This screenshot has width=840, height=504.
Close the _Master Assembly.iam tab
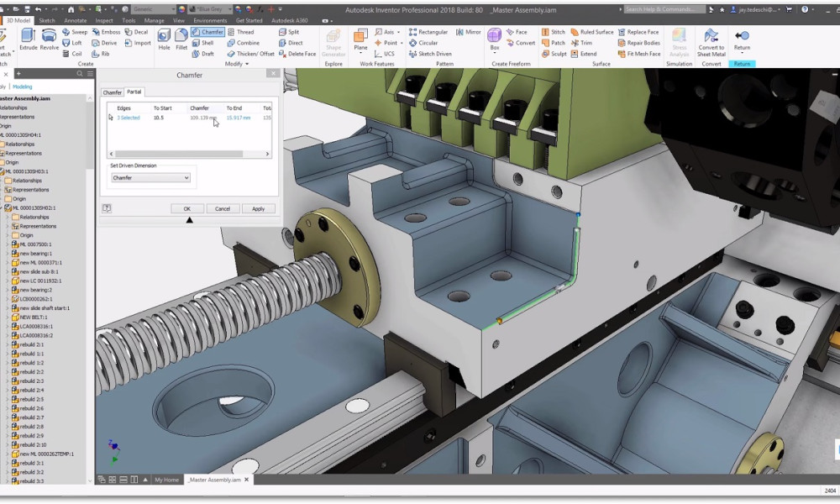point(246,480)
